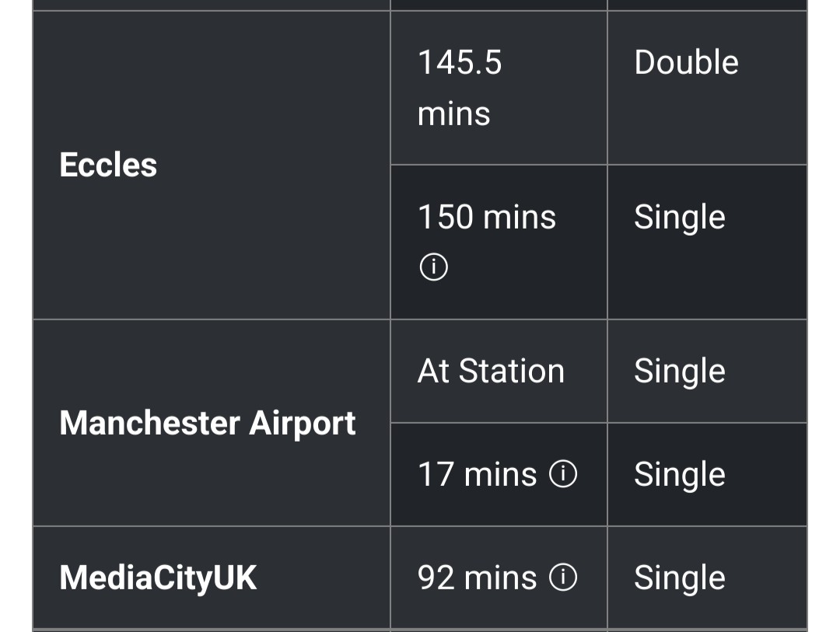Open info icon beside 17 mins

pos(563,473)
